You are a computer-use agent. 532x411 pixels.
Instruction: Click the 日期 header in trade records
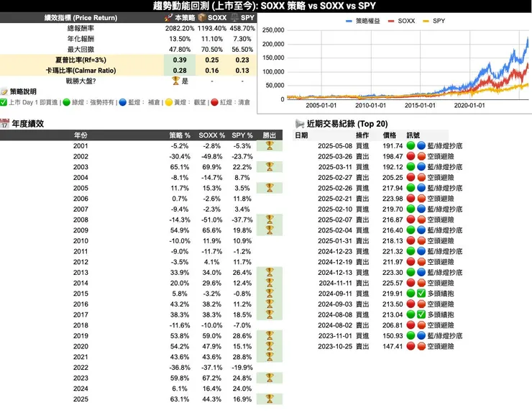click(x=301, y=135)
